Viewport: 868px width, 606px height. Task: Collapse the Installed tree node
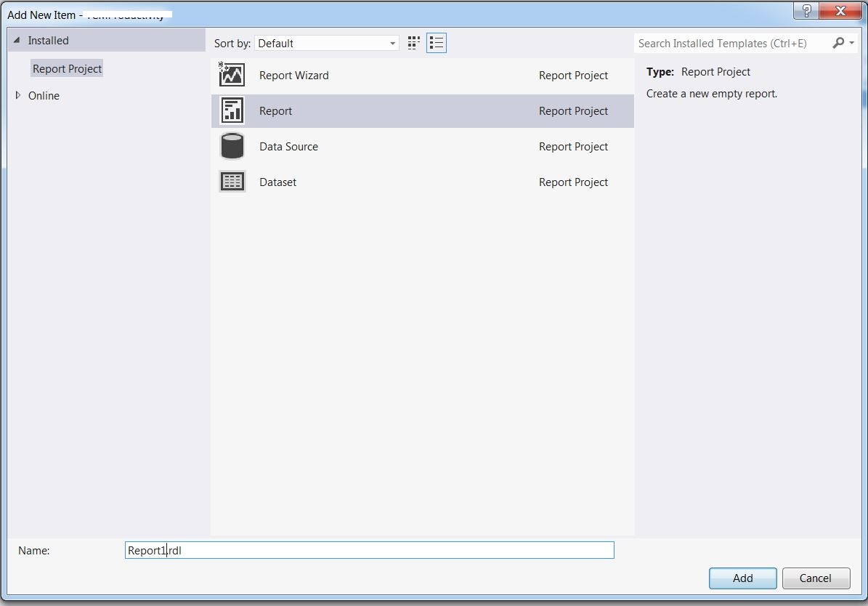pos(17,41)
